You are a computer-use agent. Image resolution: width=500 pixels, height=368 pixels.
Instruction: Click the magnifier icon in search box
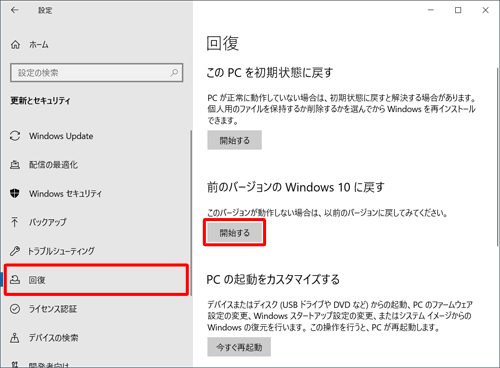pyautogui.click(x=174, y=72)
